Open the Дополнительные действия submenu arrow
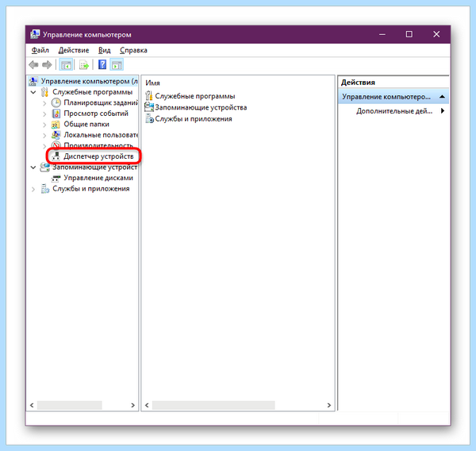The image size is (476, 451). coord(443,111)
